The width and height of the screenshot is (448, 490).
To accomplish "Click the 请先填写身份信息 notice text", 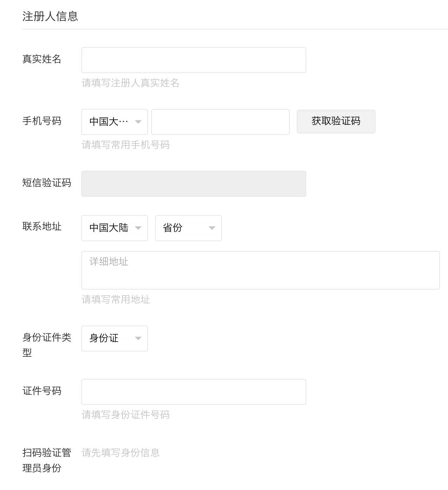I will (121, 453).
